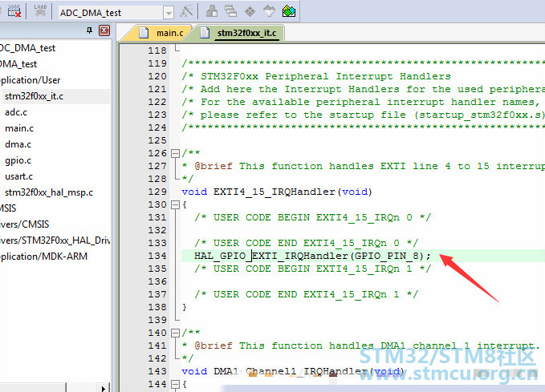Screen dimensions: 545x392
Task: Click line number 134 in the gutter
Action: 157,257
